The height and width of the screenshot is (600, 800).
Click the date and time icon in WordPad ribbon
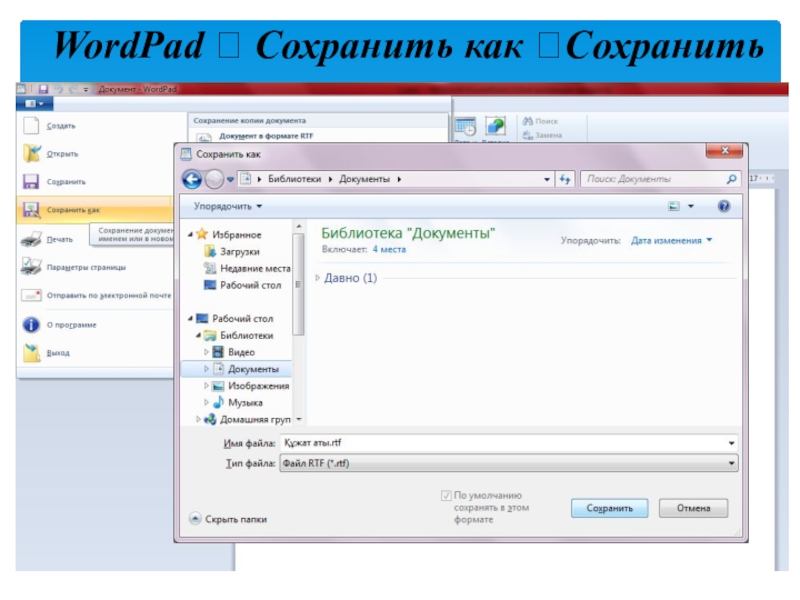click(x=465, y=126)
